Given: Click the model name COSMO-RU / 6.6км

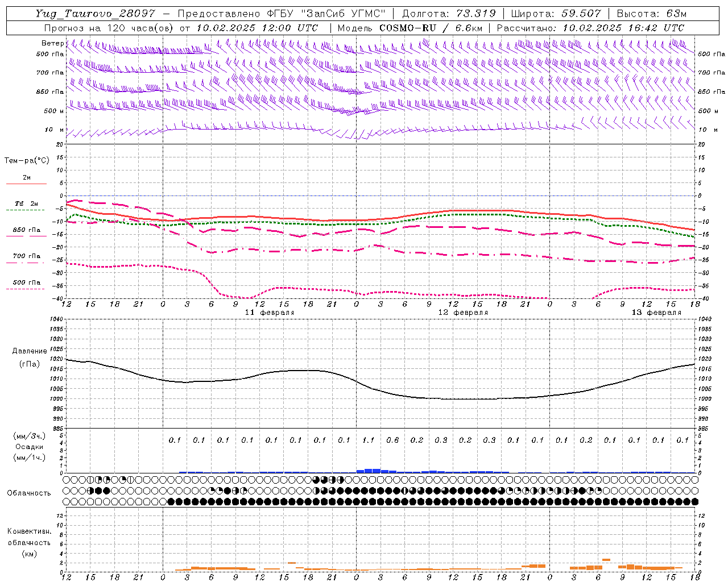Looking at the screenshot, I should pos(431,28).
